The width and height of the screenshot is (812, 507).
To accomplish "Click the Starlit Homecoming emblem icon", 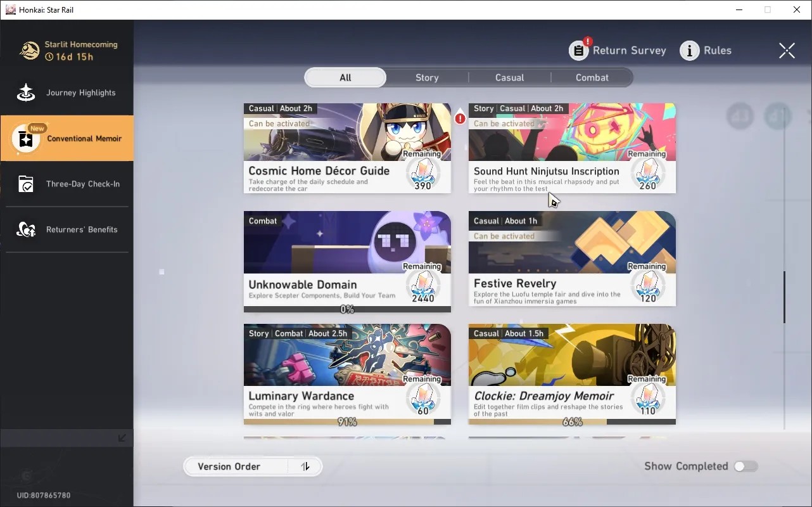I will (x=29, y=51).
